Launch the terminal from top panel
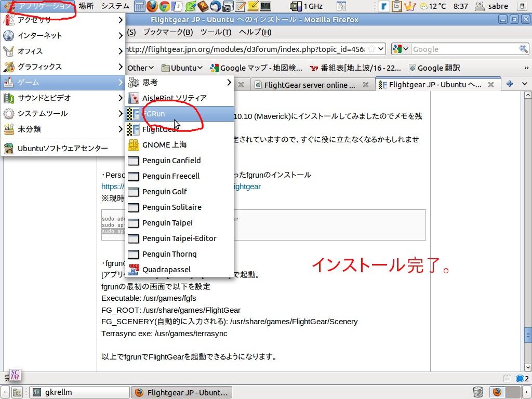 265,6
